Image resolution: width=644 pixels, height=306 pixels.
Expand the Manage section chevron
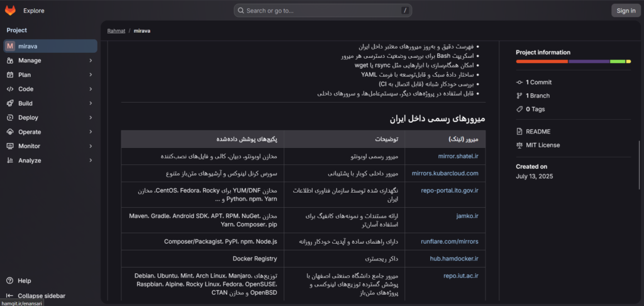[x=91, y=60]
